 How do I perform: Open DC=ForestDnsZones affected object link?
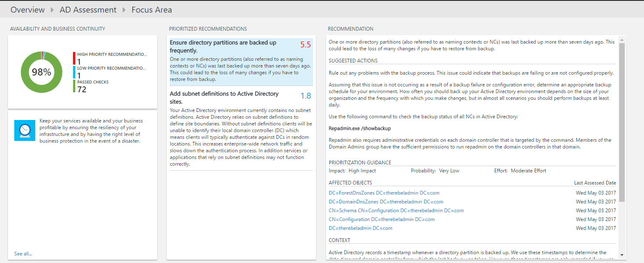[384, 193]
